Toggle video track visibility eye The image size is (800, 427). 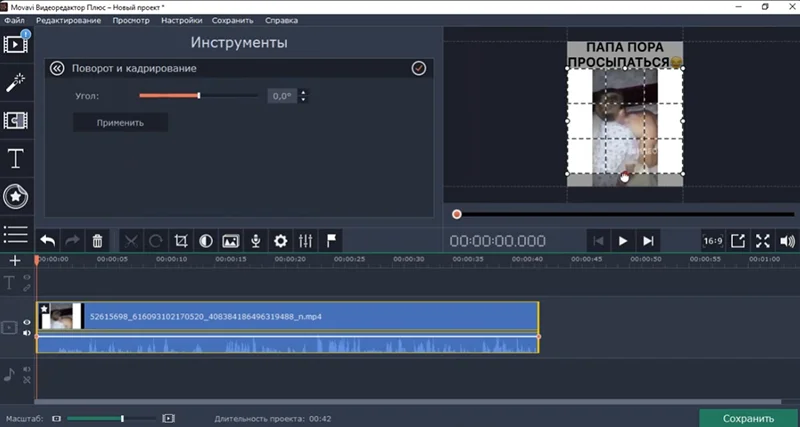[27, 322]
